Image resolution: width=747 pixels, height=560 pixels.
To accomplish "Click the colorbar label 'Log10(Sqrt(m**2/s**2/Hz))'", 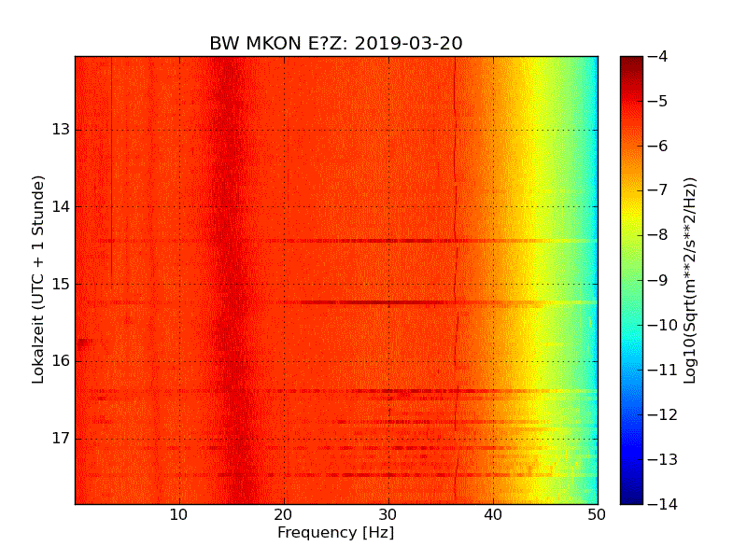I will click(x=690, y=281).
